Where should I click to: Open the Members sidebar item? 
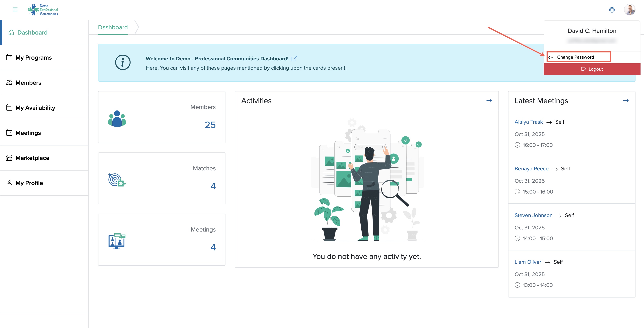[x=44, y=83]
